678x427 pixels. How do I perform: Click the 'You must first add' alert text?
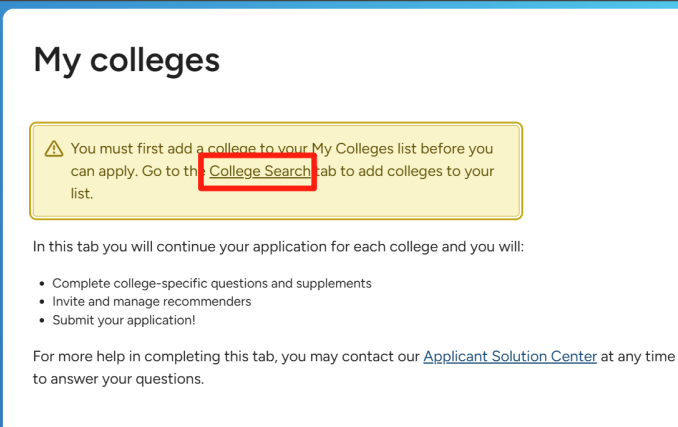tap(131, 149)
